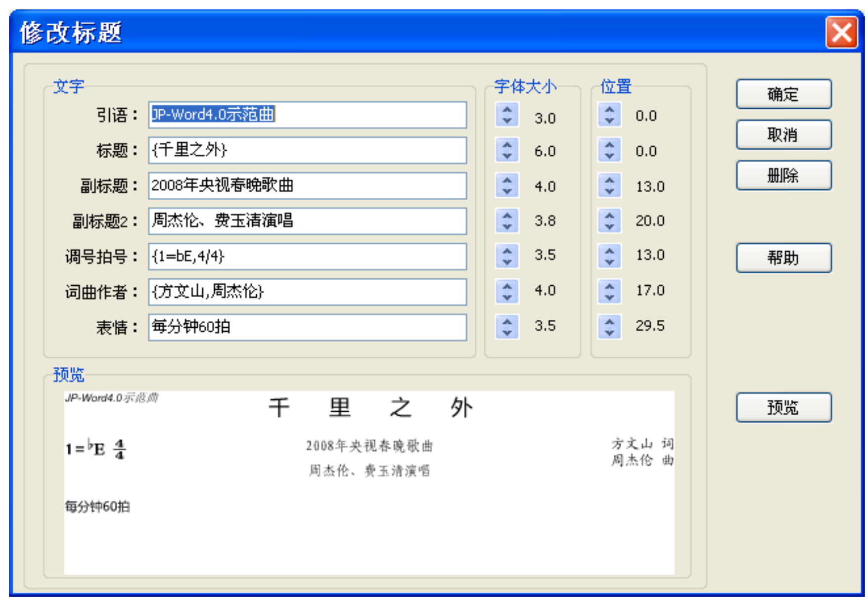Change font size stepper for 副标题 (4.0)

point(507,186)
